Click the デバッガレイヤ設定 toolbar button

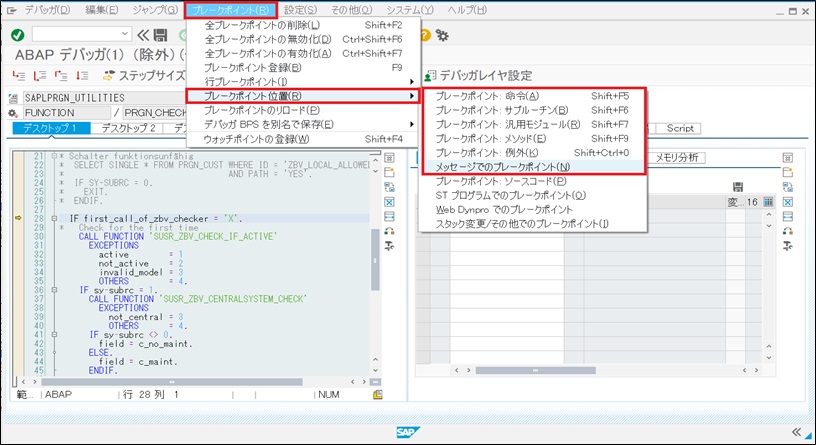tap(478, 76)
